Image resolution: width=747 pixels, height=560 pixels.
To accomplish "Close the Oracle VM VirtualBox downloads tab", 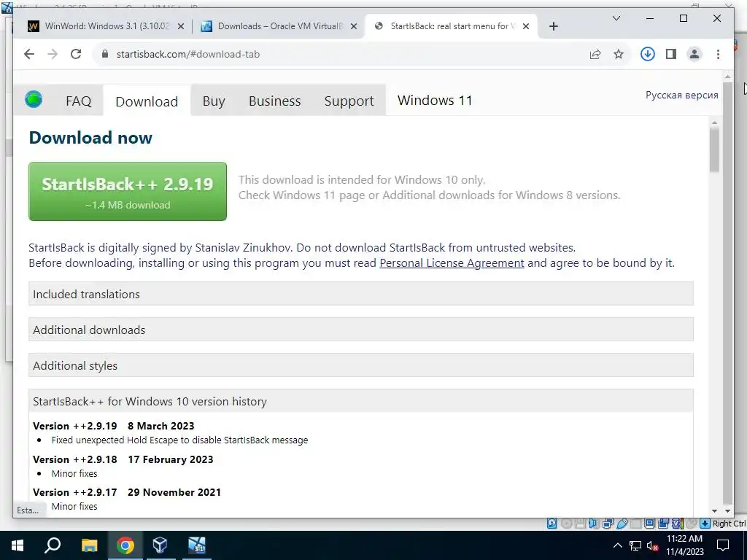I will click(354, 26).
